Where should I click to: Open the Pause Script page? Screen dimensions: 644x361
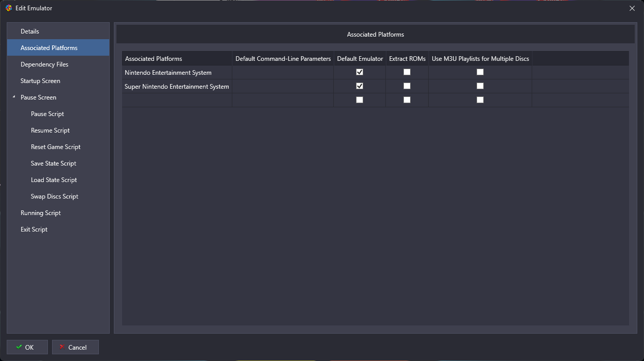click(58, 114)
